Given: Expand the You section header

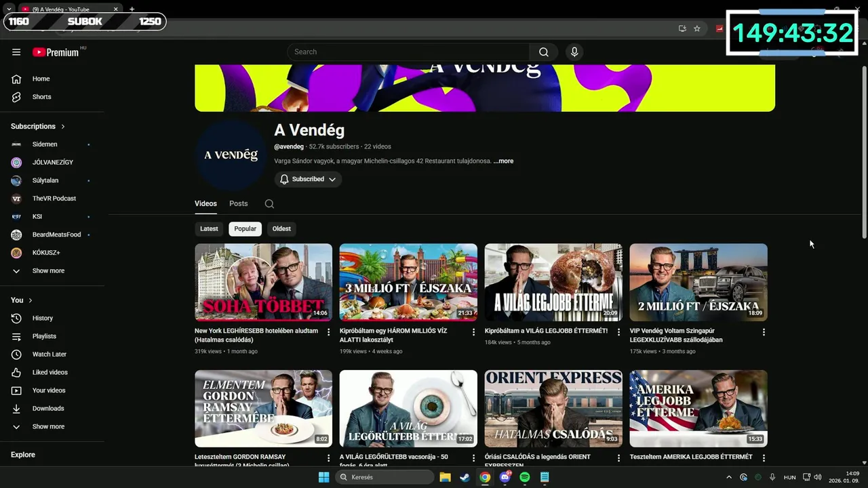Looking at the screenshot, I should click(22, 300).
